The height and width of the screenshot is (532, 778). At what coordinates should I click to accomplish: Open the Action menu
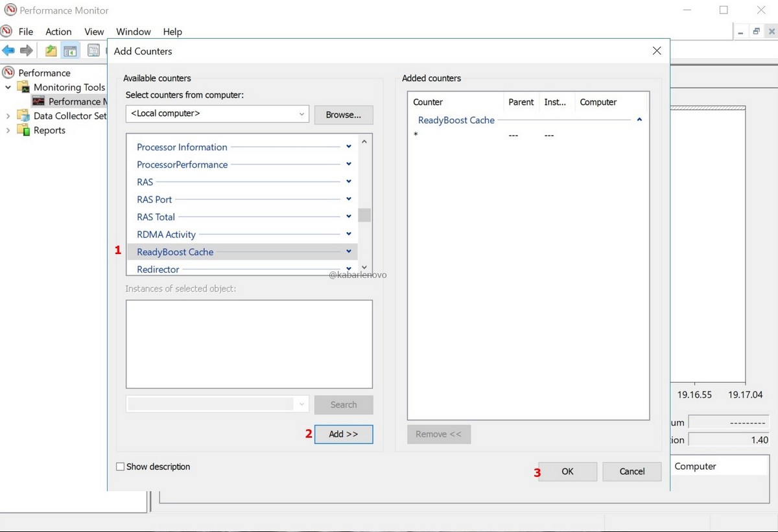(58, 32)
